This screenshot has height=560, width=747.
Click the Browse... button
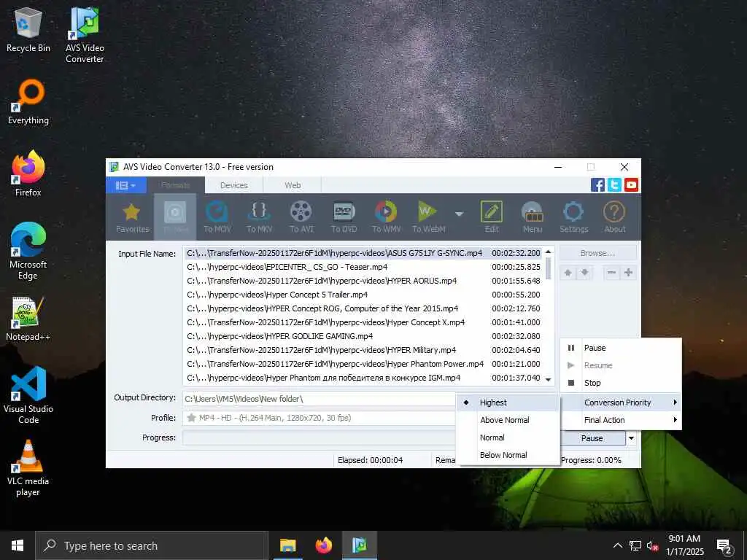(x=597, y=253)
